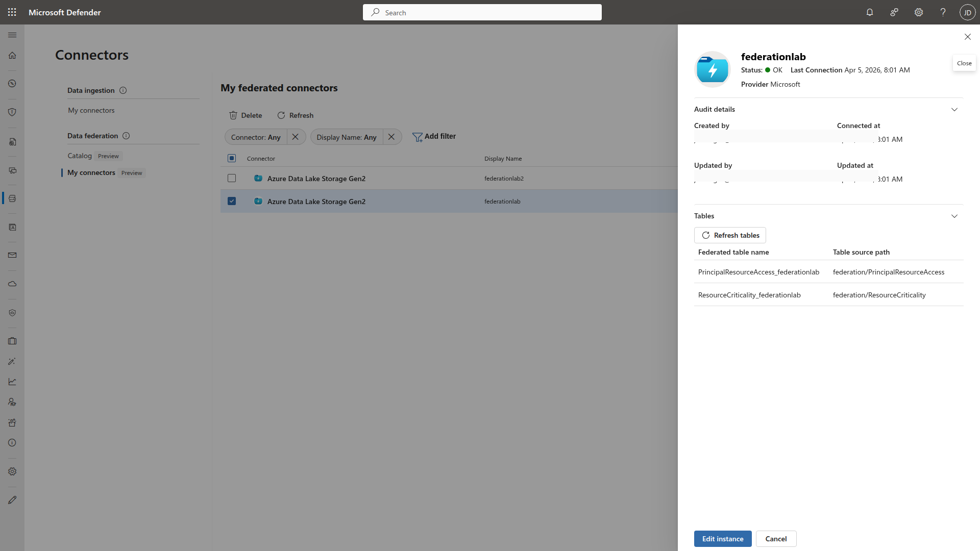
Task: Collapse the navigation with the hamburger icon
Action: [12, 35]
